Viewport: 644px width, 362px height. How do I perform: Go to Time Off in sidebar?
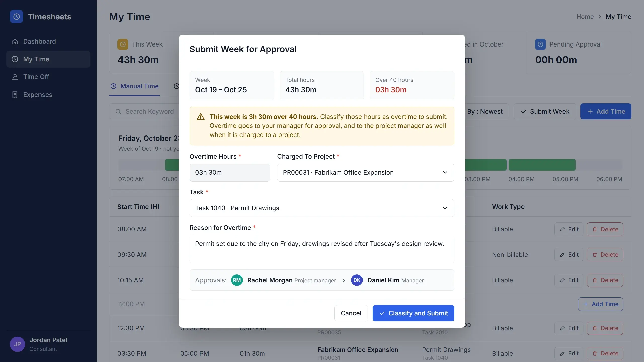48,77
